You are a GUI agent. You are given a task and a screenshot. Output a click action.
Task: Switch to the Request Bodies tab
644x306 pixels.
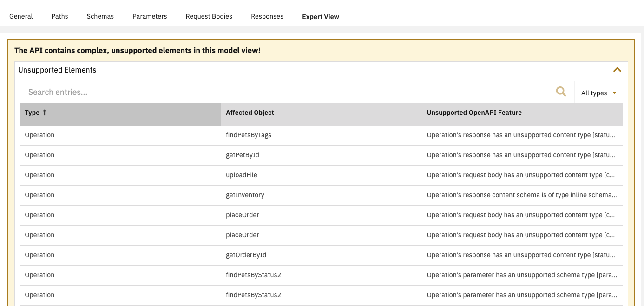[209, 16]
